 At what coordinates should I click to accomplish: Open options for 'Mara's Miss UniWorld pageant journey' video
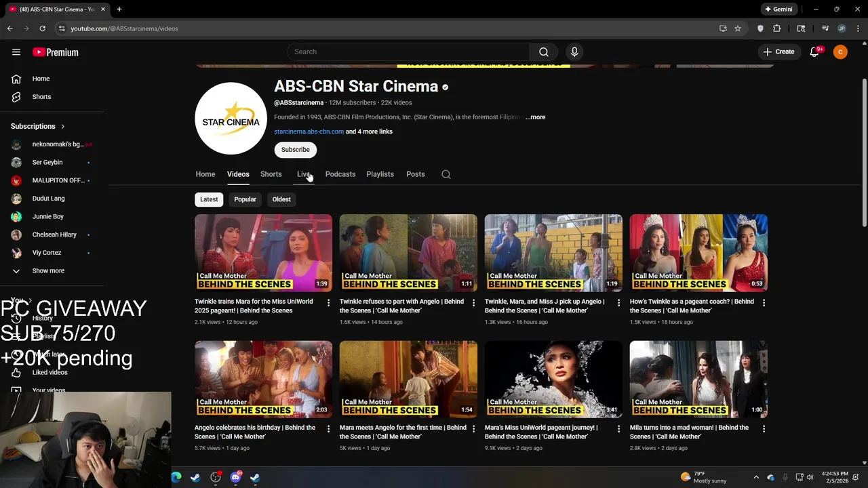click(618, 428)
